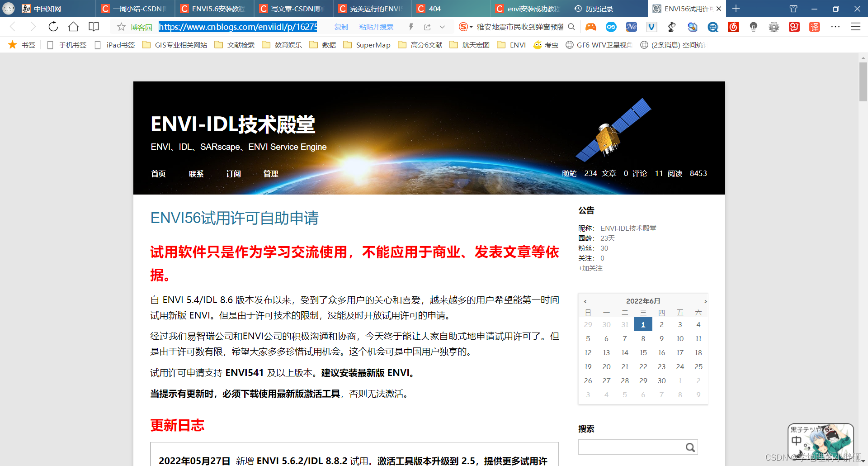The width and height of the screenshot is (868, 466).
Task: Go to previous month in calendar
Action: pyautogui.click(x=585, y=301)
